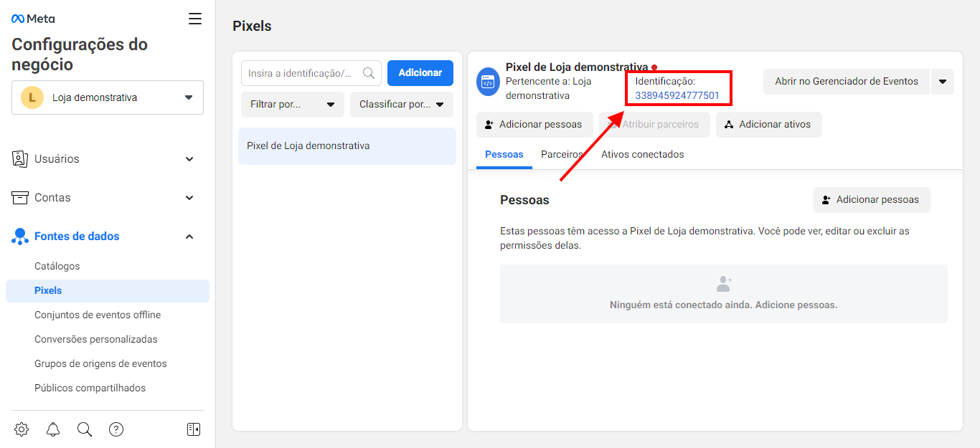
Task: Select Pixel de Loja demonstrativa list row
Action: point(347,146)
